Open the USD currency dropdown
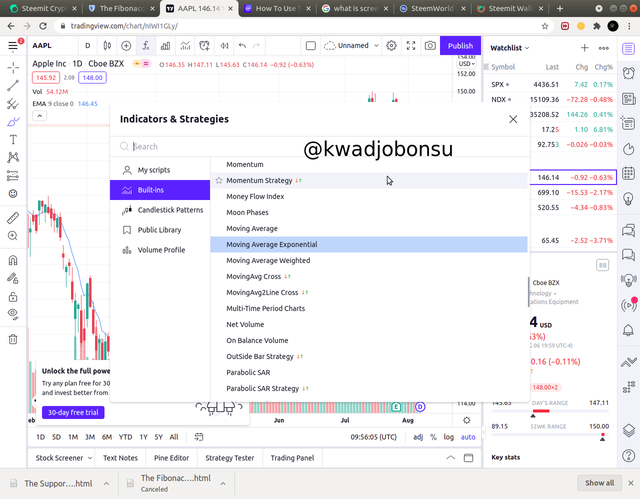This screenshot has height=499, width=640. 466,64
